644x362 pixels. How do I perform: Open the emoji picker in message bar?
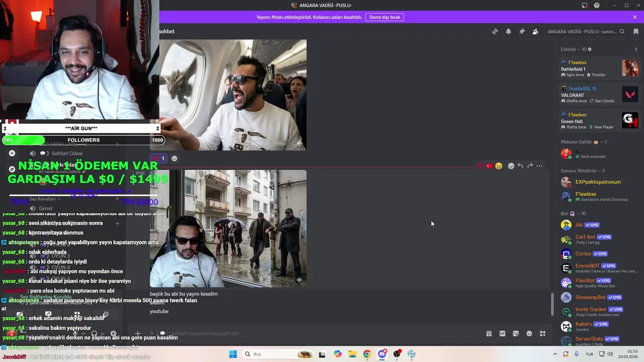tap(529, 333)
